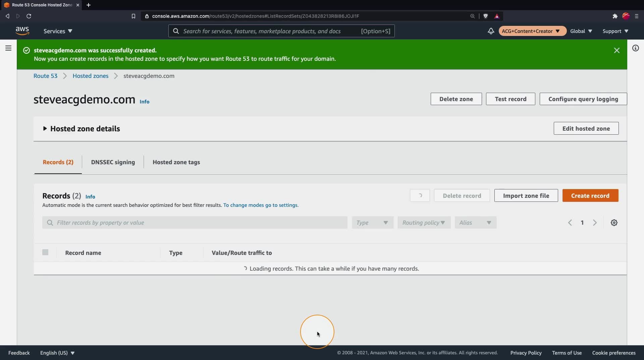Open the ACG+Content+Creator account menu
This screenshot has width=644, height=360.
(532, 31)
